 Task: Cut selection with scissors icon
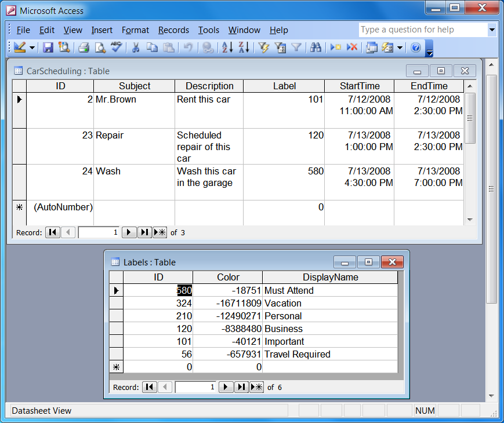[x=136, y=48]
